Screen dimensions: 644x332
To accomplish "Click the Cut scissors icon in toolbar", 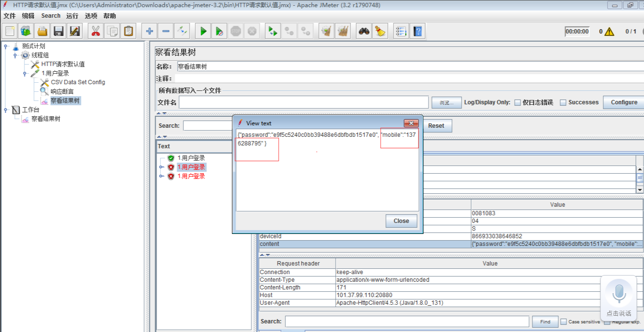I will (x=95, y=31).
